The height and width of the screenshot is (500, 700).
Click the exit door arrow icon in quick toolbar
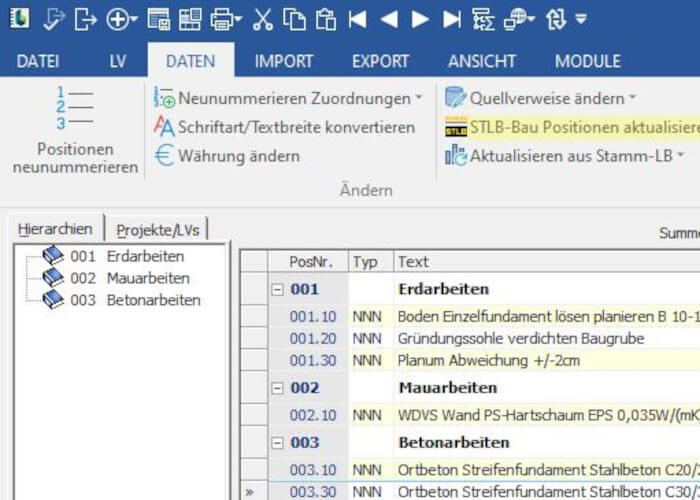85,20
